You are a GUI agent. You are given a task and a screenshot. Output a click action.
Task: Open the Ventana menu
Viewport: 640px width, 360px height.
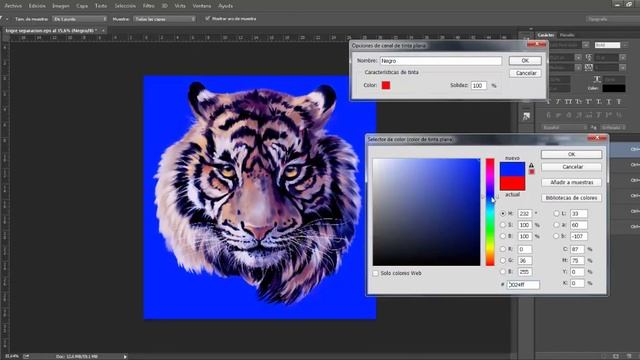pyautogui.click(x=202, y=6)
